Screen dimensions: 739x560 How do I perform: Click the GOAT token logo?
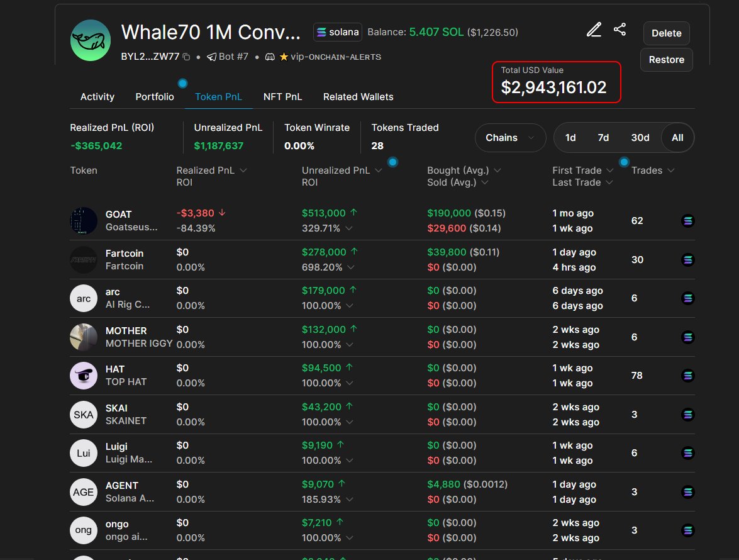(84, 221)
